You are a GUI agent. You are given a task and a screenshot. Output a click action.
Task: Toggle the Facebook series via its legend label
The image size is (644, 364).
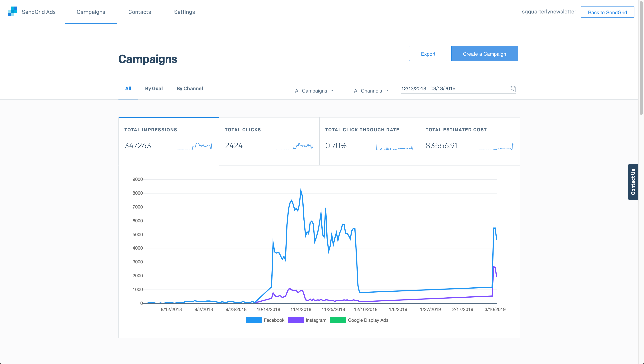[274, 320]
